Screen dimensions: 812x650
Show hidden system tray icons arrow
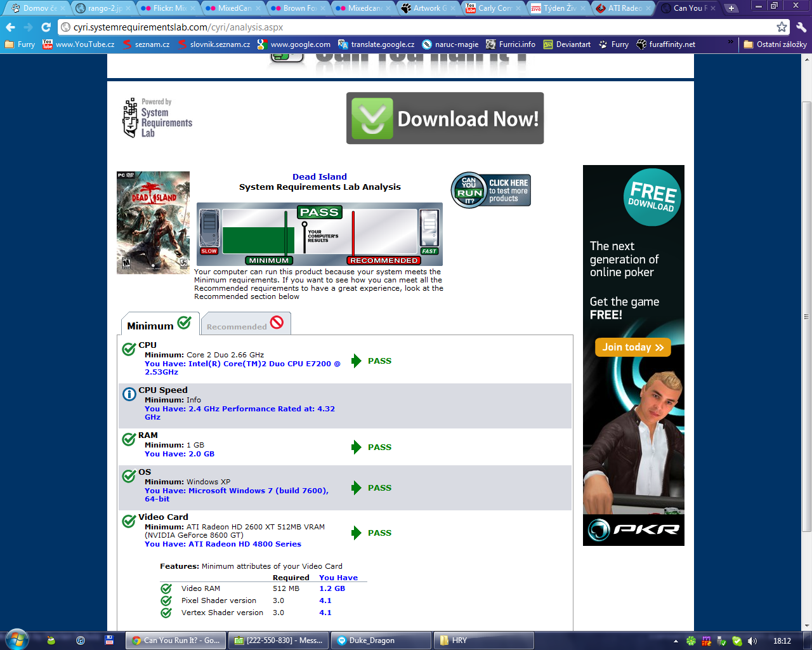[676, 640]
